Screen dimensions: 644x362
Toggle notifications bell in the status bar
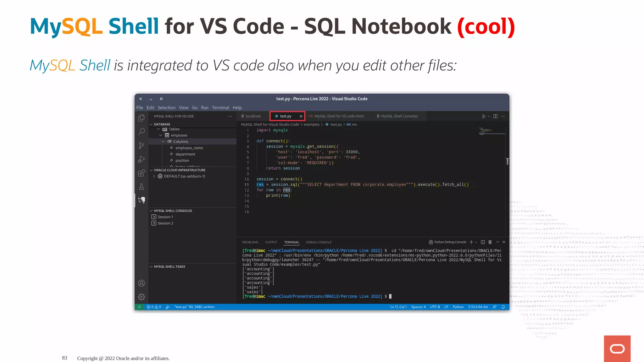pyautogui.click(x=503, y=307)
